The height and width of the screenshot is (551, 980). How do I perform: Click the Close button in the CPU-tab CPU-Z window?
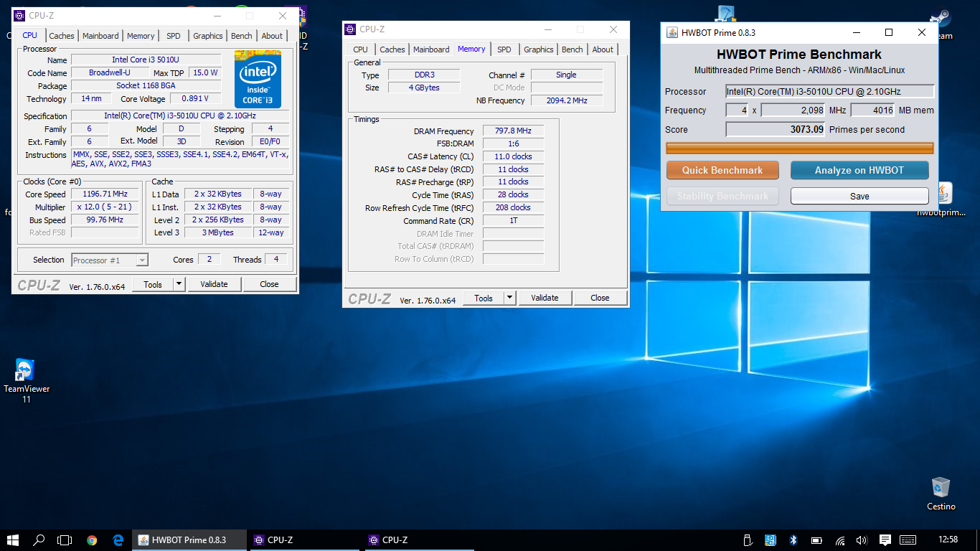click(270, 284)
